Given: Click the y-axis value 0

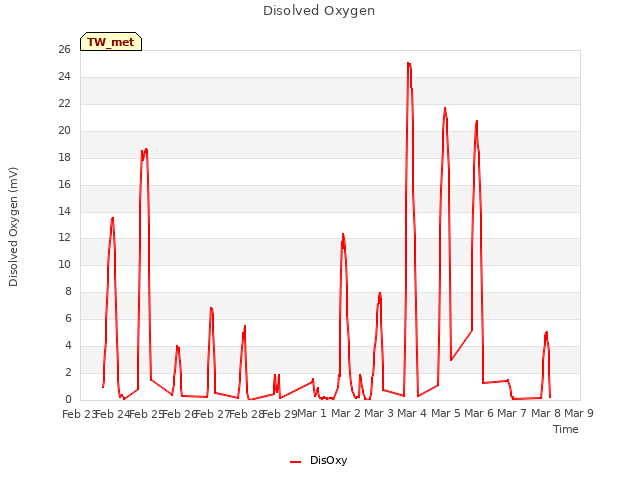Looking at the screenshot, I should 68,399.
